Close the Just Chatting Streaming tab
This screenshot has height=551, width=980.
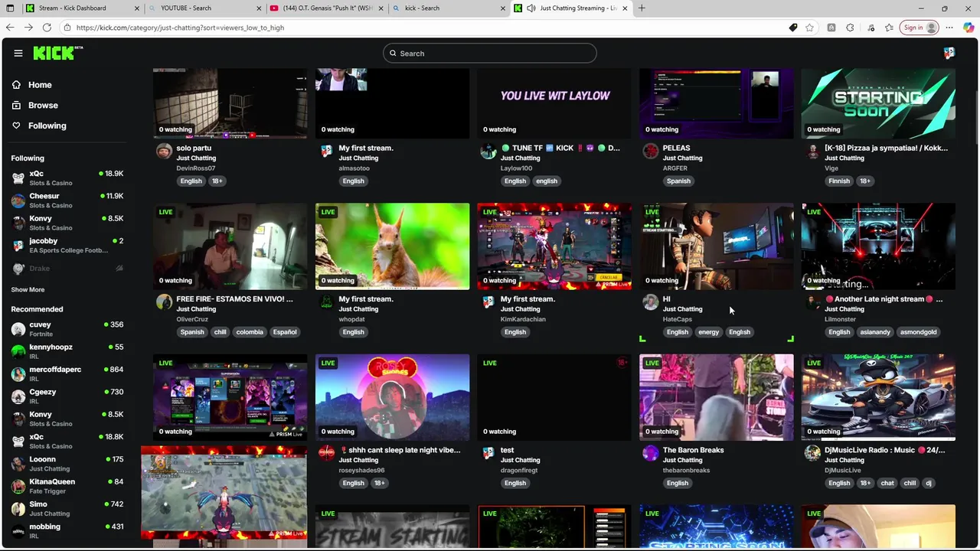(x=625, y=8)
